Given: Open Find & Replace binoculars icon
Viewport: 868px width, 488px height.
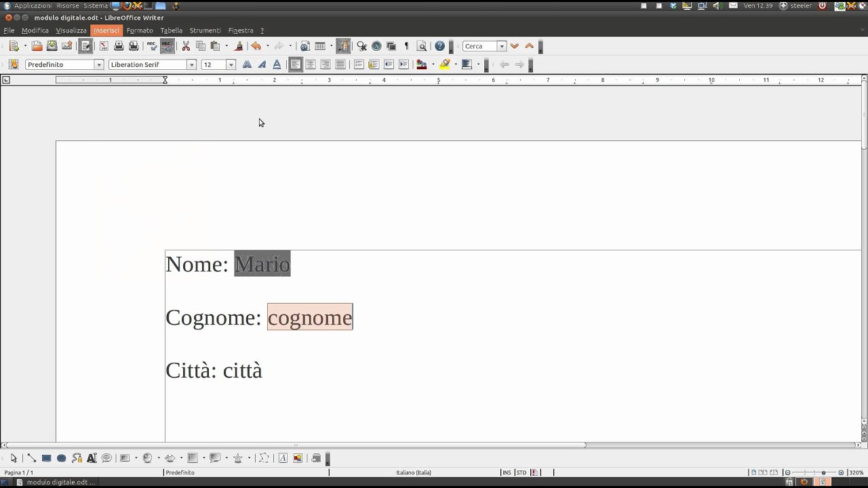Looking at the screenshot, I should point(362,46).
